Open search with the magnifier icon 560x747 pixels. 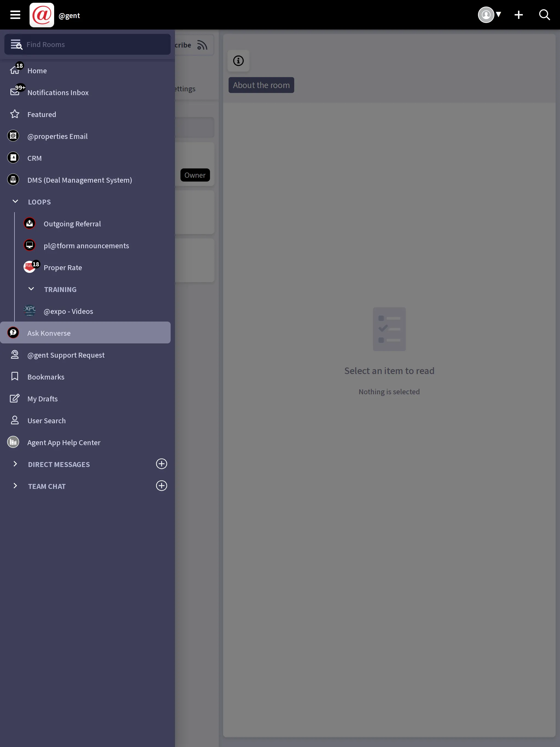point(544,15)
